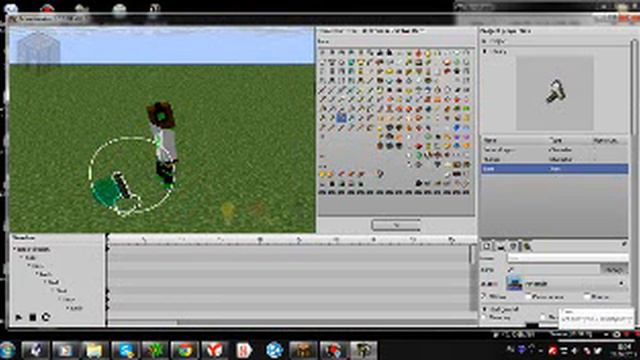Select the blue-highlighted row in the library list
This screenshot has width=640, height=360.
tap(554, 169)
